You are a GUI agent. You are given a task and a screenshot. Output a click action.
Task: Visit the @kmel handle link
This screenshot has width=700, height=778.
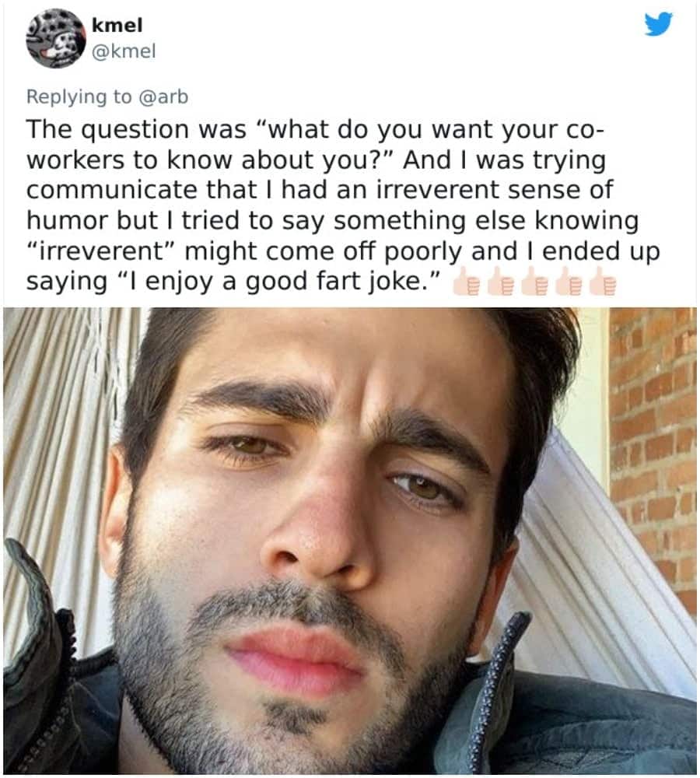pyautogui.click(x=124, y=51)
